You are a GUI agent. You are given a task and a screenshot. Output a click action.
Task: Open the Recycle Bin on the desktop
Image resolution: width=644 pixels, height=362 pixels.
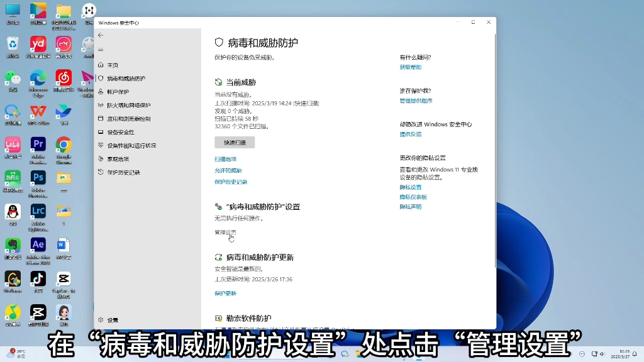13,43
